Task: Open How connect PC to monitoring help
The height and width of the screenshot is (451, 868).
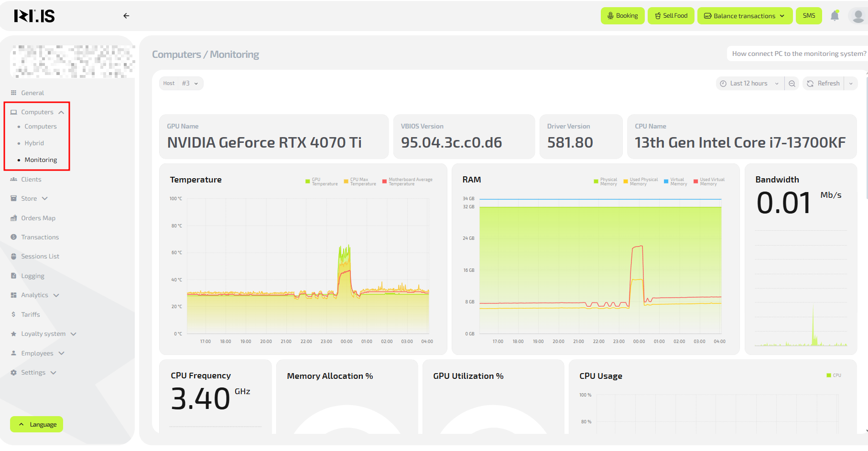Action: point(798,54)
